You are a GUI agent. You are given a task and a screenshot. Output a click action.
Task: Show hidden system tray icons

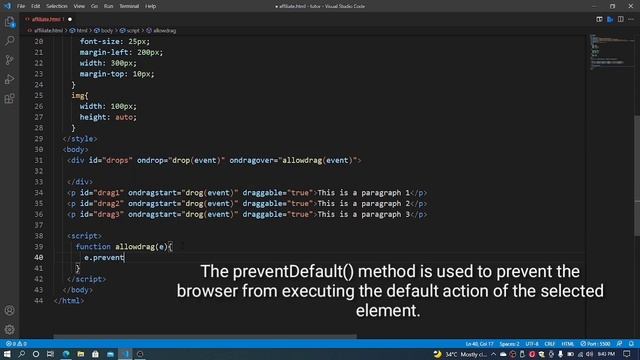click(493, 354)
